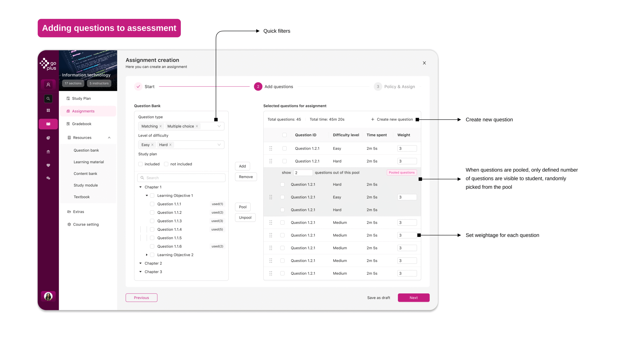The image size is (617, 364).
Task: Click the pie chart analytics icon
Action: click(48, 138)
